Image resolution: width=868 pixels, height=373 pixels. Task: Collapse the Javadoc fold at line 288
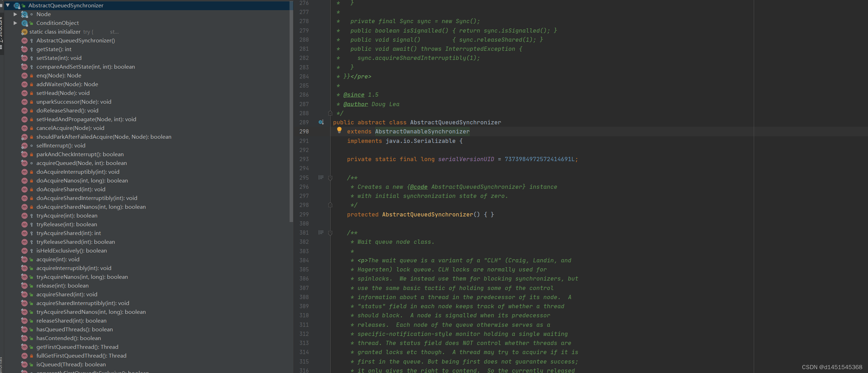[330, 113]
